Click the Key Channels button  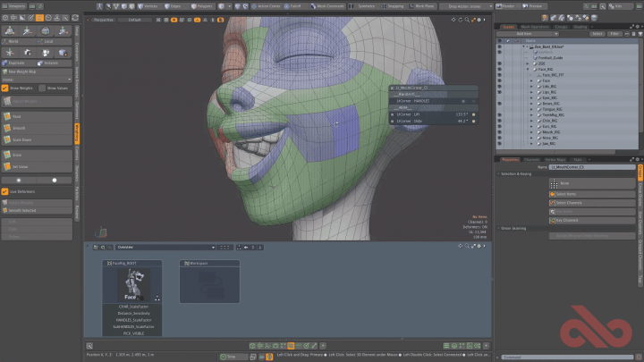pos(564,219)
